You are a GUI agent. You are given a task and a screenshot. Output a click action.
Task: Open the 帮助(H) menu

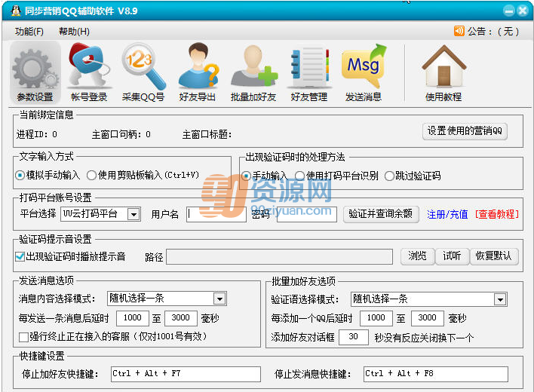click(74, 32)
